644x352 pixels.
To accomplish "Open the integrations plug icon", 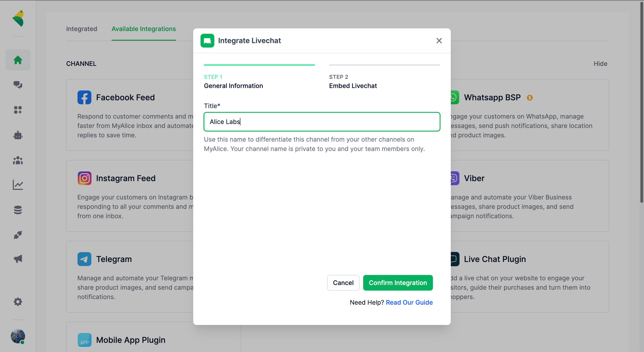I will coord(18,235).
